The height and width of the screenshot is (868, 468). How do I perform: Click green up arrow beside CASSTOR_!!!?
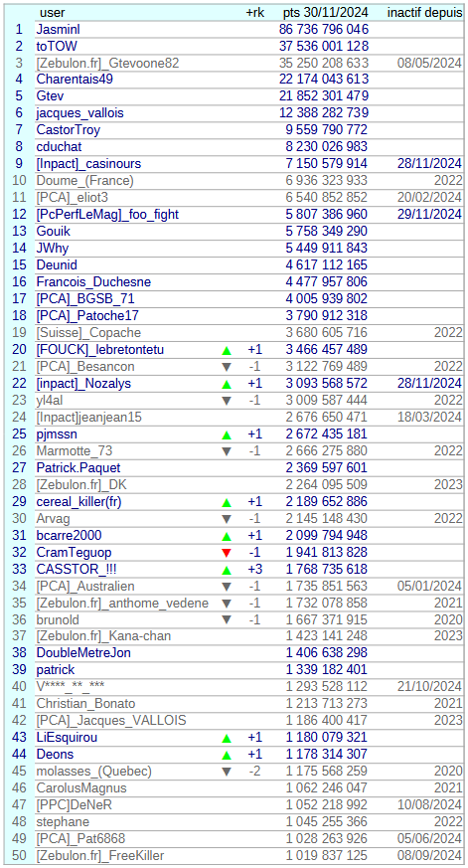227,570
